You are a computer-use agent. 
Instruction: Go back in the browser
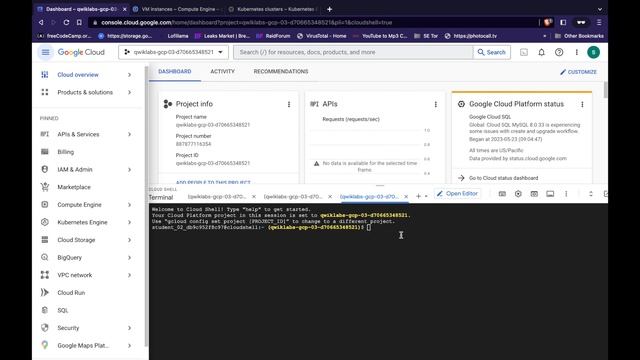[x=41, y=22]
